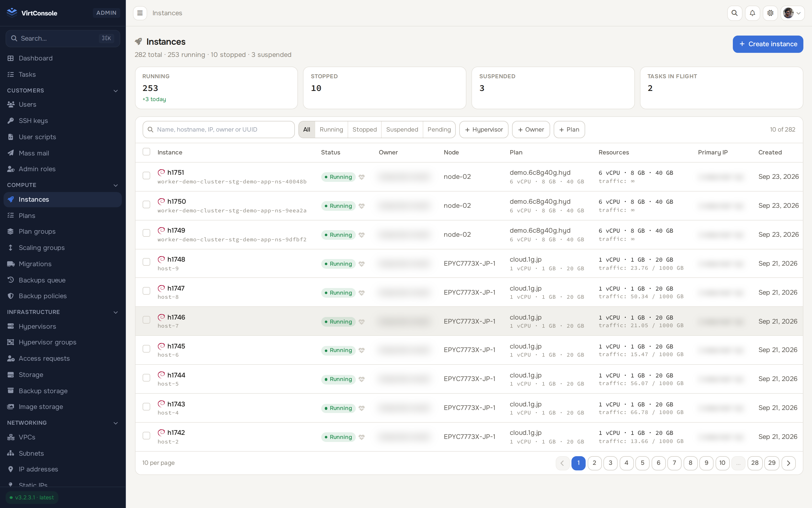This screenshot has width=812, height=508.
Task: Check the select-all instances checkbox
Action: (146, 152)
